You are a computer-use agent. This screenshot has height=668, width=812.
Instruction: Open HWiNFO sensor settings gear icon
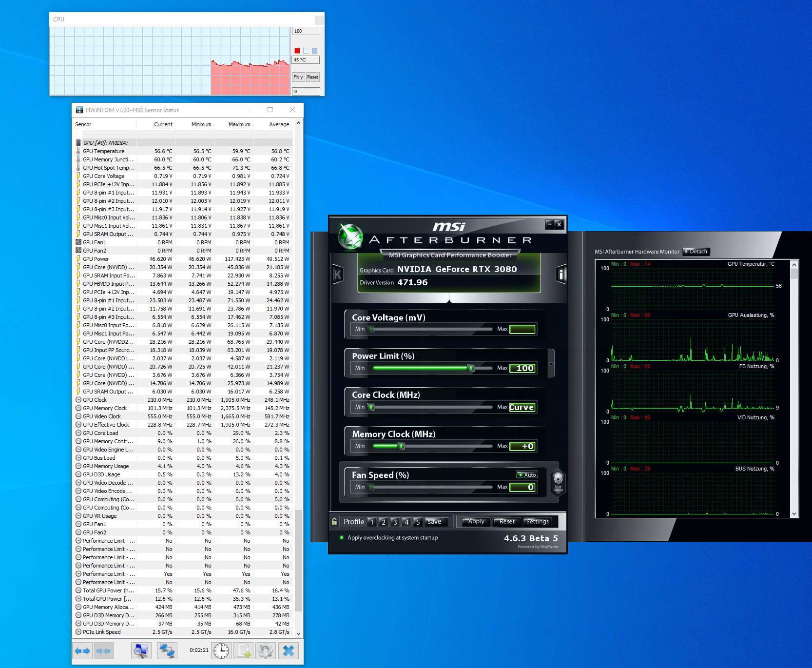tap(266, 650)
